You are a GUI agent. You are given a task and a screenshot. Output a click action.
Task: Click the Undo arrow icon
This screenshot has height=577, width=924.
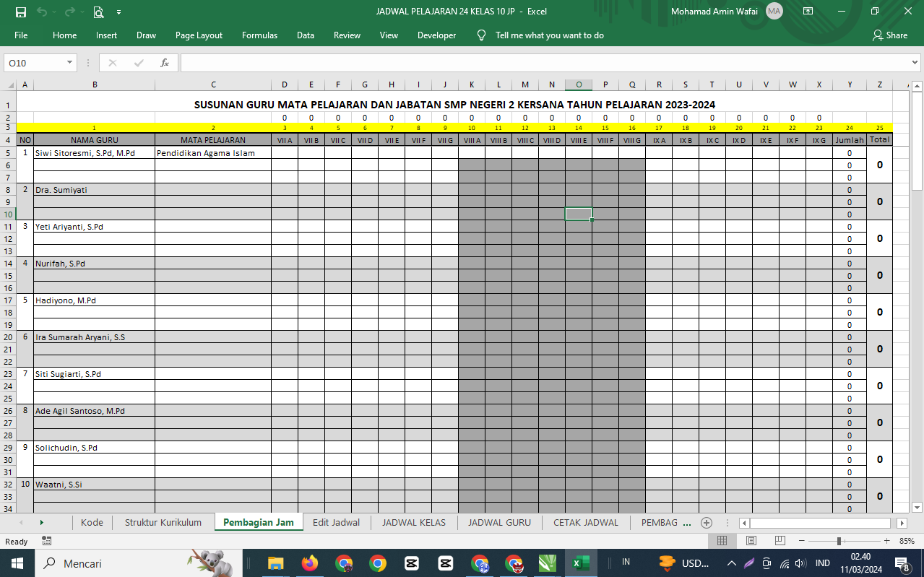(x=41, y=12)
